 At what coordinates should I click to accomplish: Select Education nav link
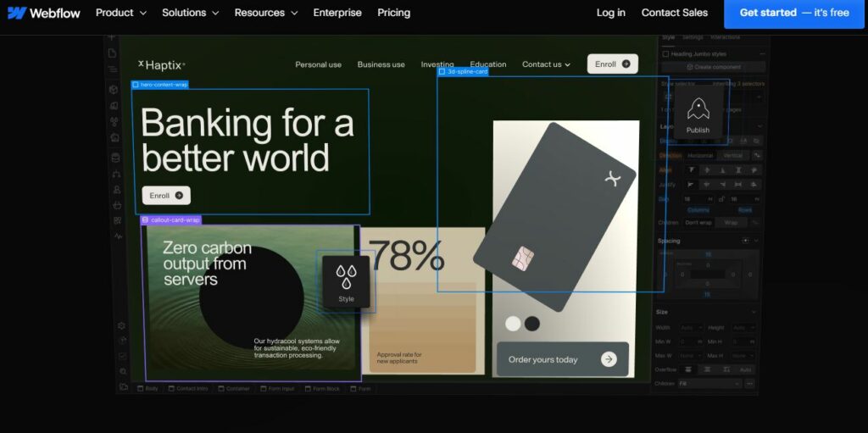pos(487,64)
